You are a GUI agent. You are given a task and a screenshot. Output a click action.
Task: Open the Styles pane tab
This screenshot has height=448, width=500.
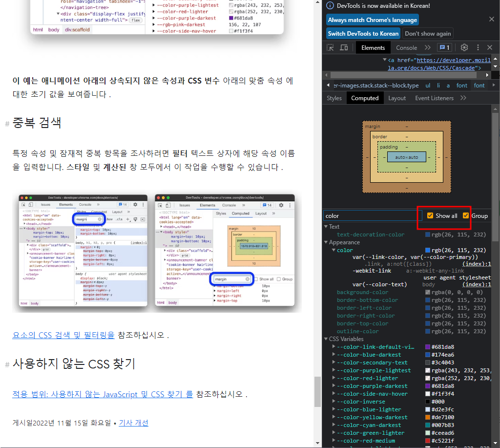[x=334, y=98]
